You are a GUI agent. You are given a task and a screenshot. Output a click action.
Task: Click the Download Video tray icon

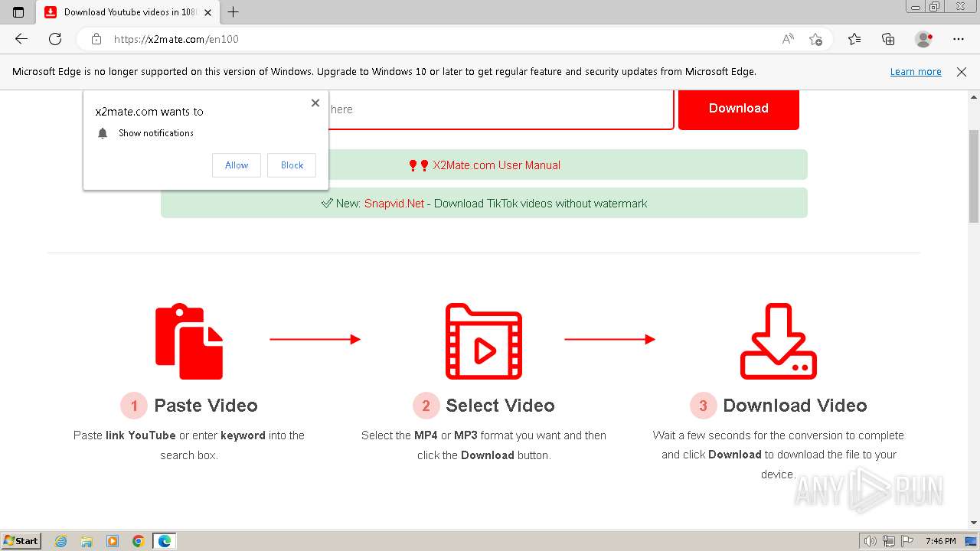coord(779,341)
